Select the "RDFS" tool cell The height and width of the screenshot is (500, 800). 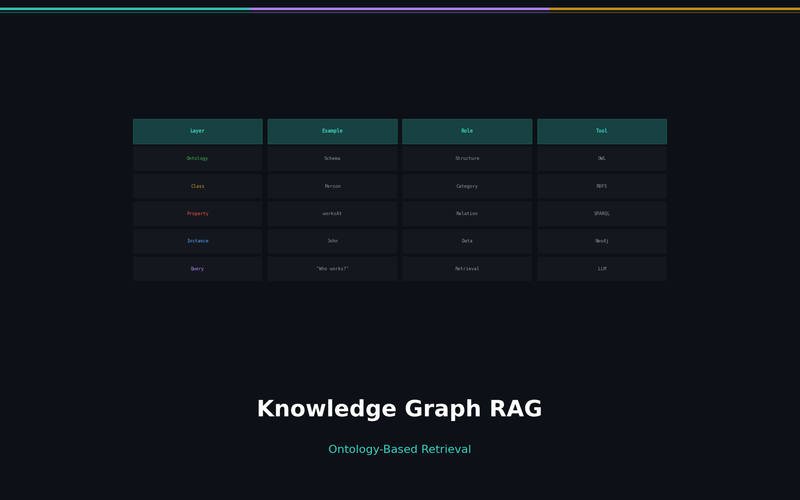602,186
